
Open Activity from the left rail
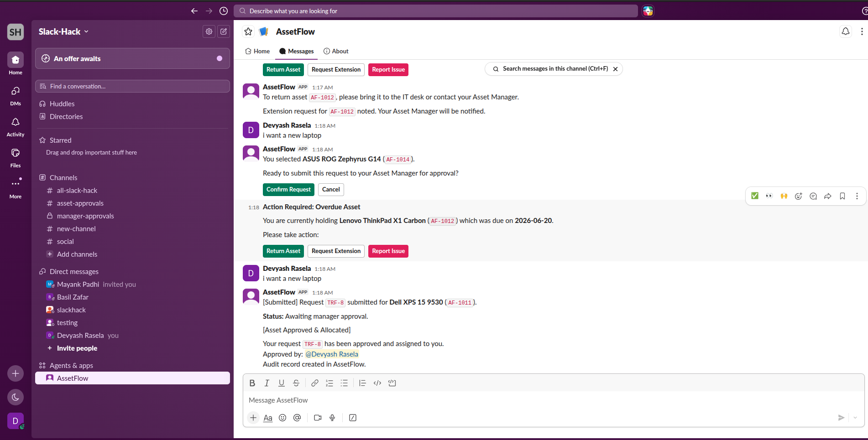pyautogui.click(x=16, y=127)
